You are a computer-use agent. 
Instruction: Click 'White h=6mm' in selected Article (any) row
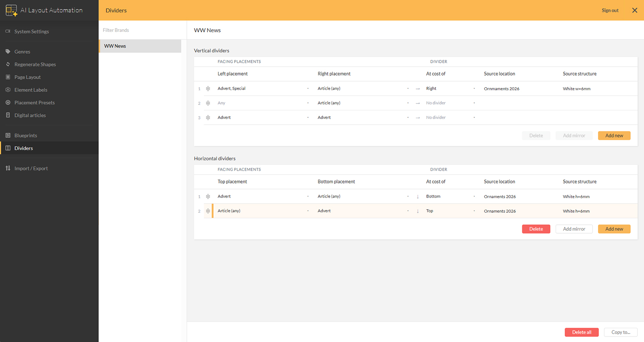(x=576, y=211)
